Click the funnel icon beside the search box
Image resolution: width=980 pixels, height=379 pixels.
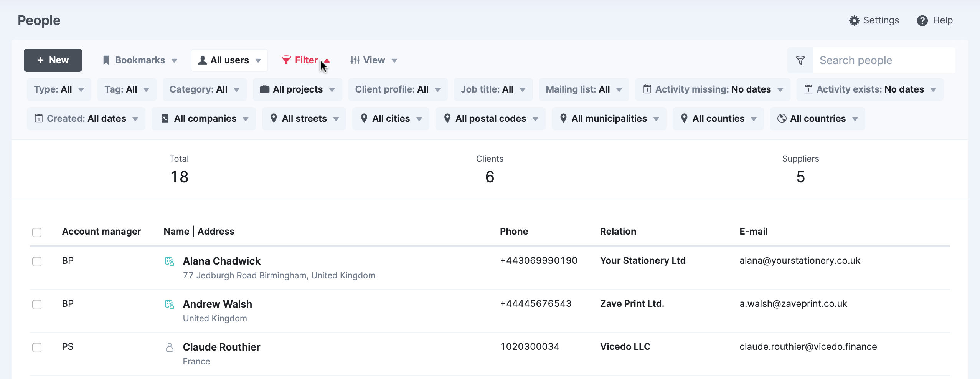[800, 60]
